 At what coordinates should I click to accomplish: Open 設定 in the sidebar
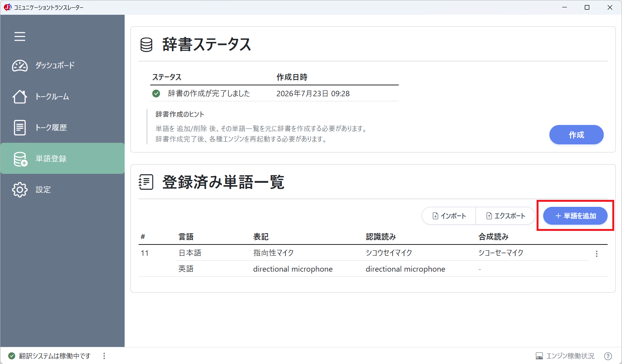pyautogui.click(x=63, y=190)
